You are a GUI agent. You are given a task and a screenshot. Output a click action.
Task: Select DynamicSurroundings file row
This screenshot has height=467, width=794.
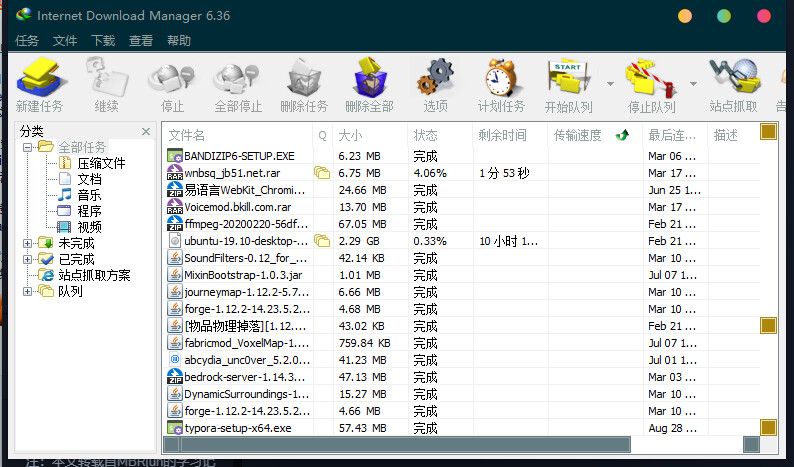click(463, 394)
